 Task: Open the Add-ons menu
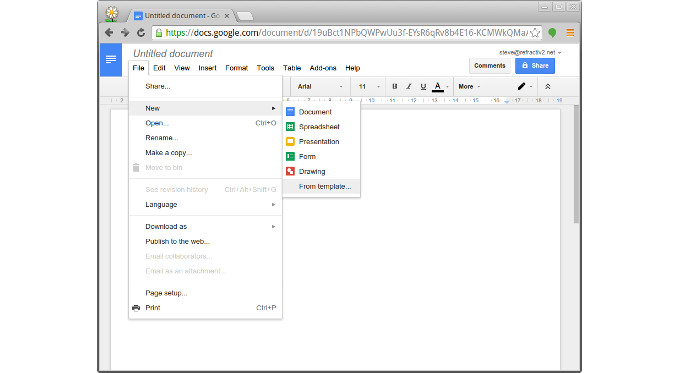pyautogui.click(x=323, y=68)
